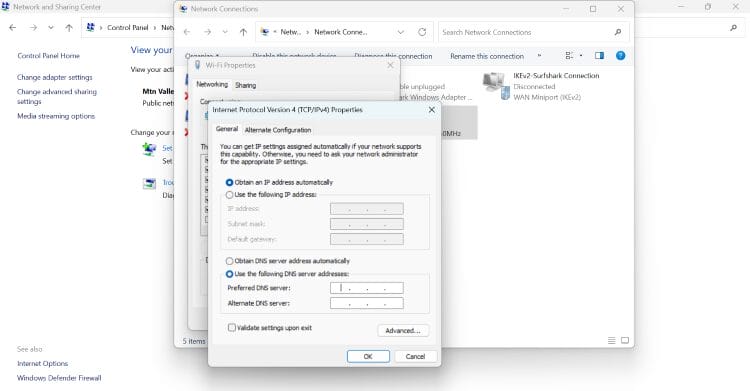750x391 pixels.
Task: Open the Sharing tab in Wi-Fi Properties
Action: (245, 85)
